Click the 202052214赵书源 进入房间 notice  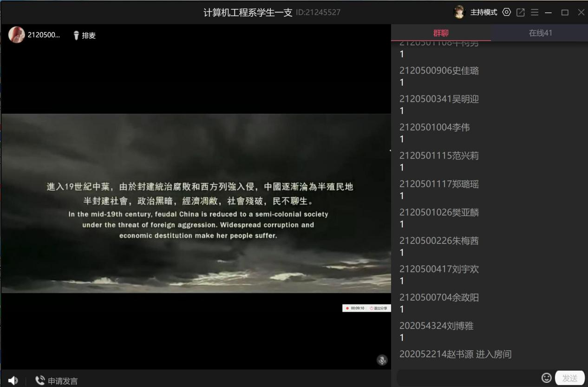click(455, 354)
